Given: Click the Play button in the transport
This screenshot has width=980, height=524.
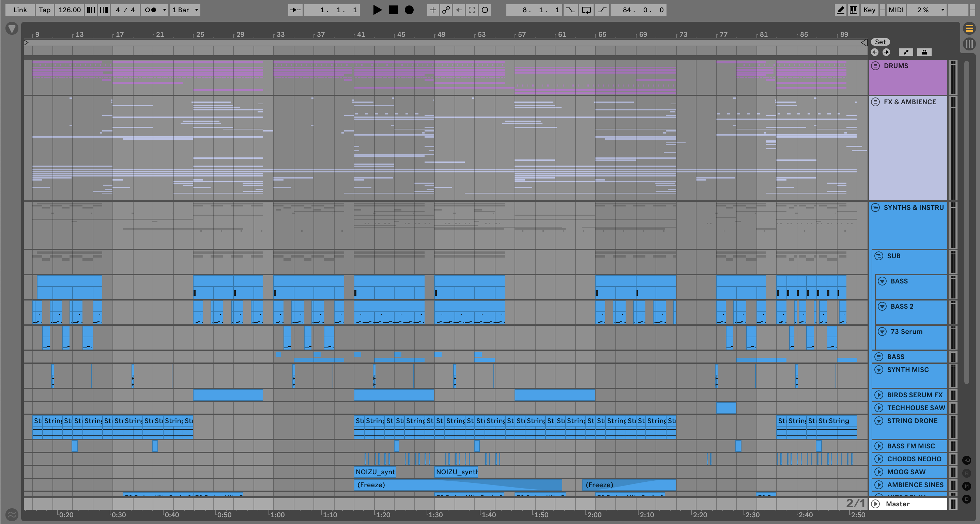Looking at the screenshot, I should click(377, 10).
